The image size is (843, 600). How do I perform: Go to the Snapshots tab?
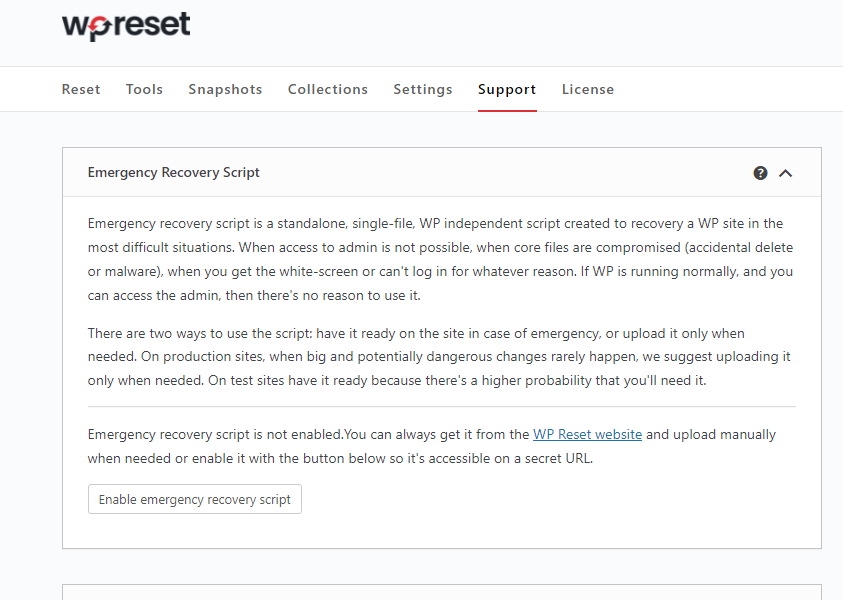point(225,89)
